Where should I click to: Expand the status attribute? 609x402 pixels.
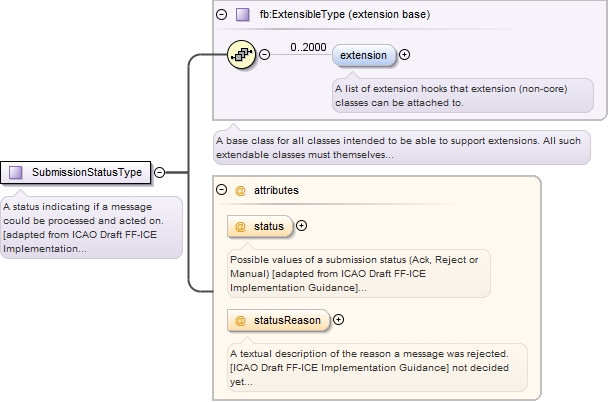[302, 226]
